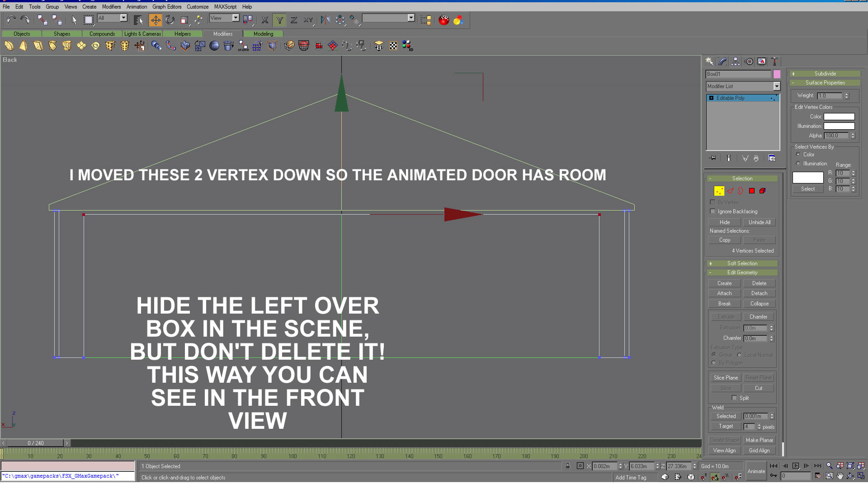Click the pink object color swatch
The height and width of the screenshot is (488, 868).
pos(777,74)
